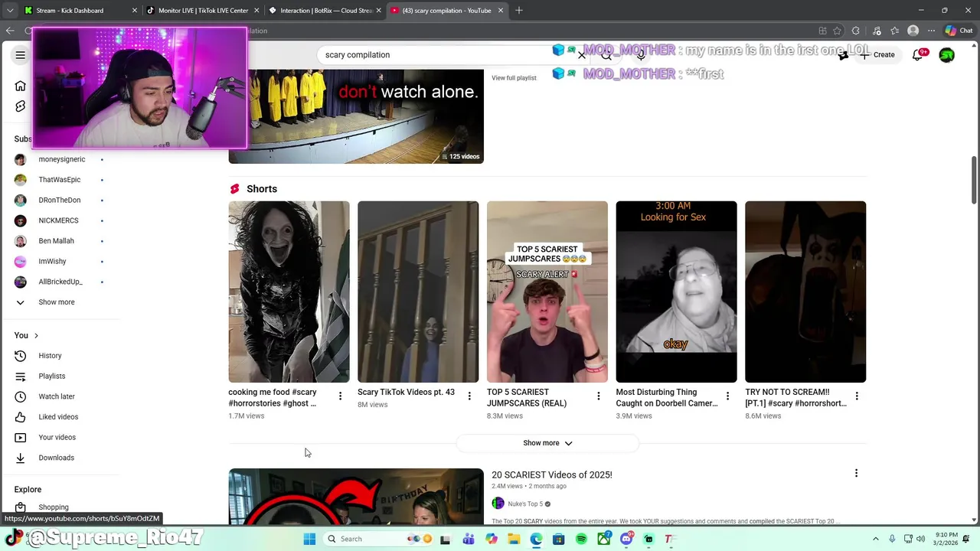Screen dimensions: 980x551
Task: Open options for TRY NOT TO SCREAM short
Action: pos(857,396)
